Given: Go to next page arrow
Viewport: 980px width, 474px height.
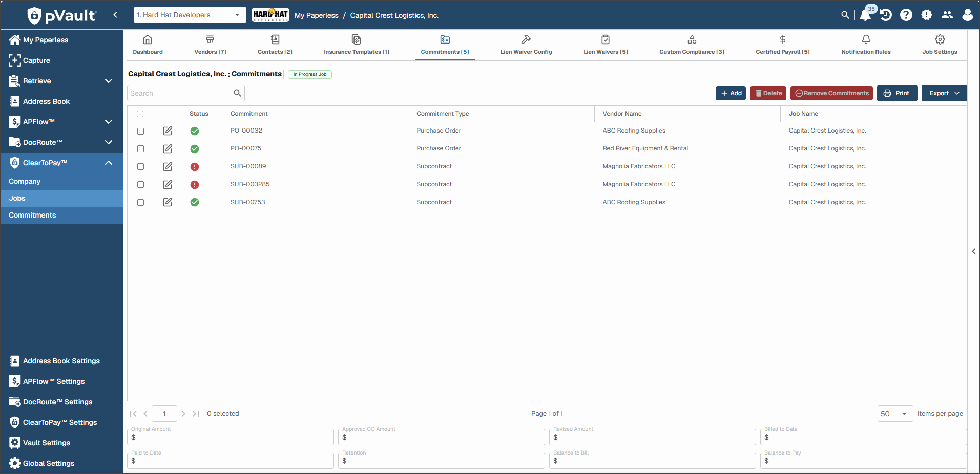Looking at the screenshot, I should click(x=183, y=414).
